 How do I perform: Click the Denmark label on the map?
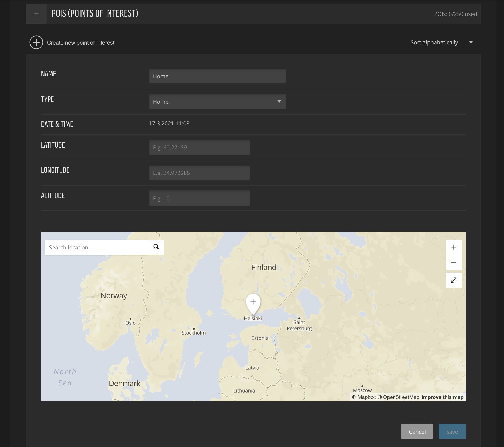[x=125, y=383]
